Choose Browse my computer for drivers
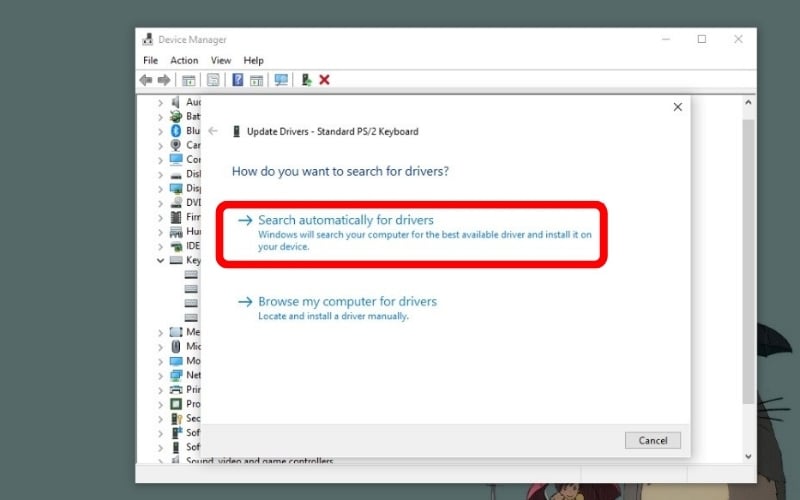This screenshot has width=800, height=500. pyautogui.click(x=347, y=301)
